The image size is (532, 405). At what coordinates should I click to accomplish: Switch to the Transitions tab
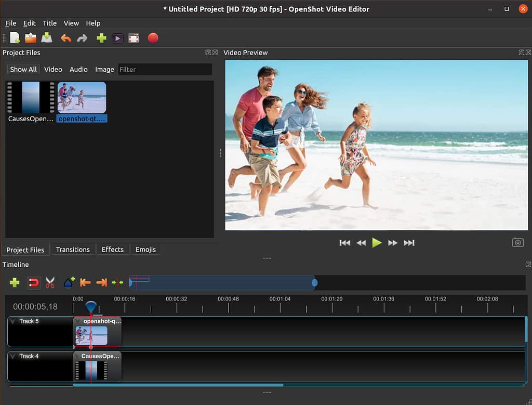[73, 250]
